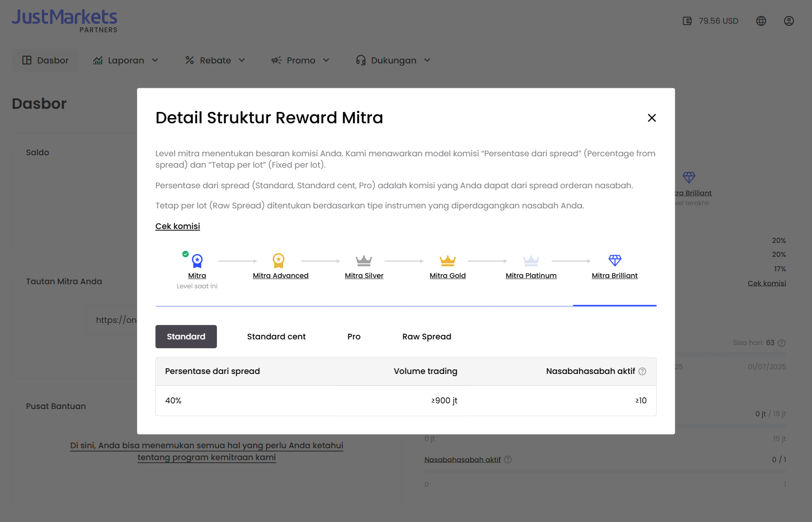Click the Mitra Brilliant label in dialog
This screenshot has width=812, height=522.
(615, 275)
